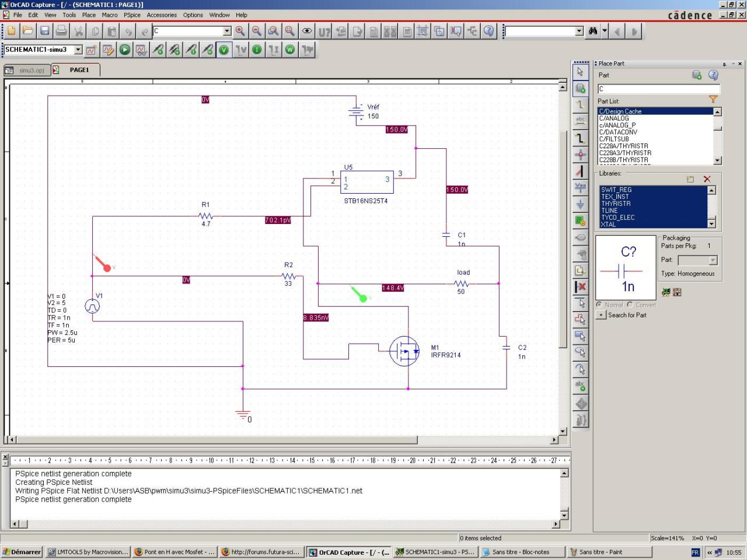Select the Place Junction tool
Viewport: 747px width, 560px height.
coord(580,155)
